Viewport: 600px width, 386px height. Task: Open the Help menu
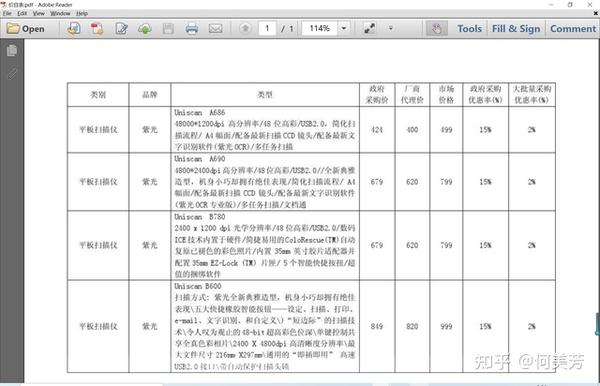click(x=82, y=13)
